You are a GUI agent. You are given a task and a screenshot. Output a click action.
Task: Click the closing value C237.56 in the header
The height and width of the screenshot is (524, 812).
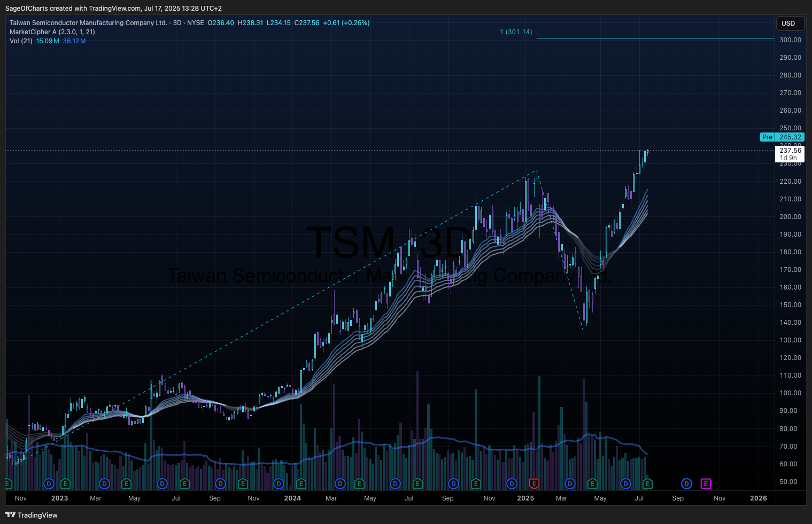point(307,23)
